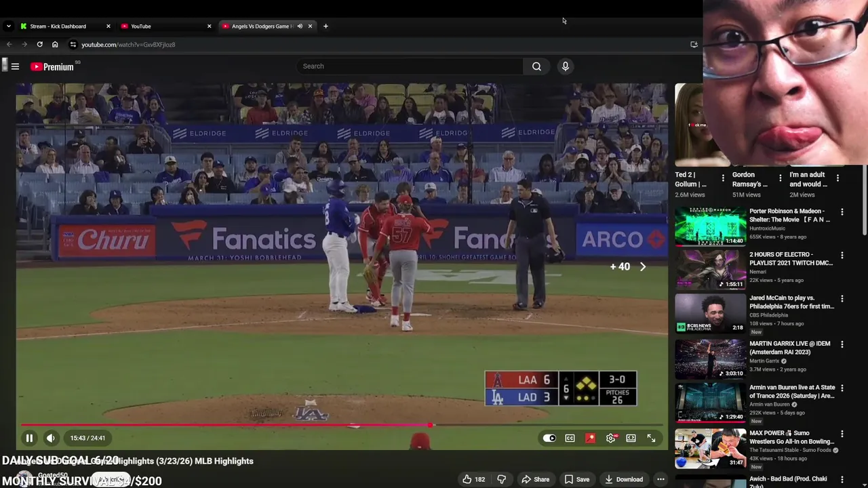This screenshot has height=488, width=868.
Task: Open more actions under the video
Action: 660,479
